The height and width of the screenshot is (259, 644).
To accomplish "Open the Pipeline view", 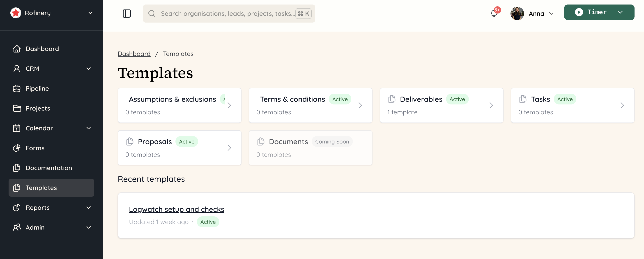I will (37, 88).
